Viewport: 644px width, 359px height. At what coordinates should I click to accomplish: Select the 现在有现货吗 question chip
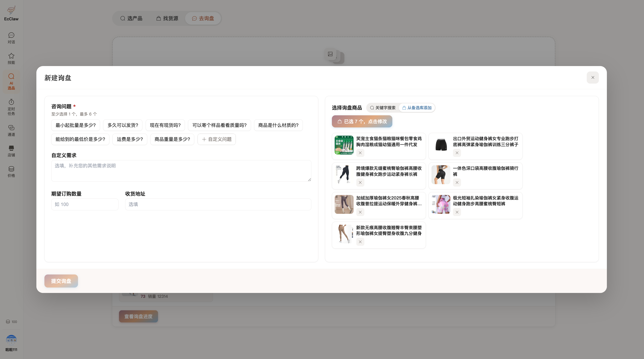tap(165, 125)
